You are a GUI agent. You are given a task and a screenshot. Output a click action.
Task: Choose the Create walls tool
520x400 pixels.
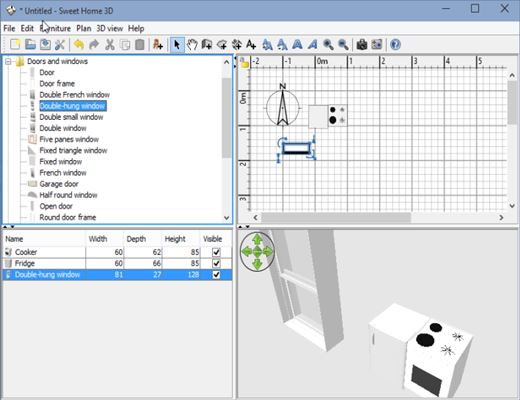point(207,44)
